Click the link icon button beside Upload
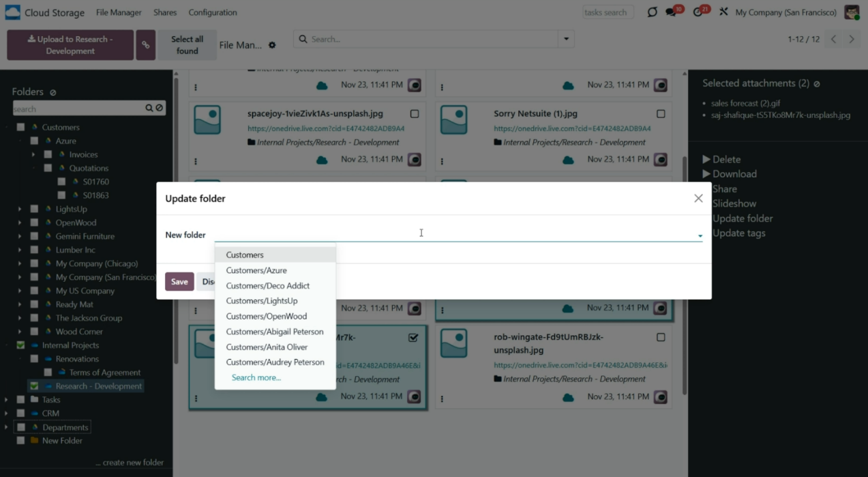The width and height of the screenshot is (868, 477). [x=145, y=45]
